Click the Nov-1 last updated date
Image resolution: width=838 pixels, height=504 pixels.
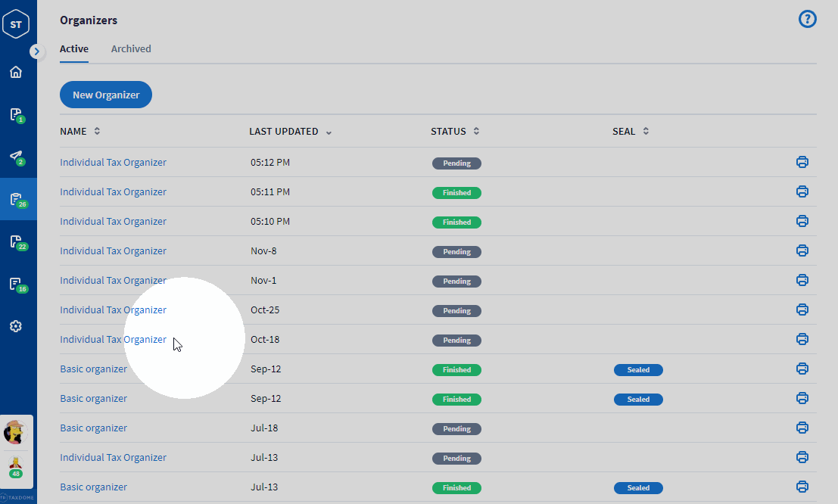click(x=263, y=280)
